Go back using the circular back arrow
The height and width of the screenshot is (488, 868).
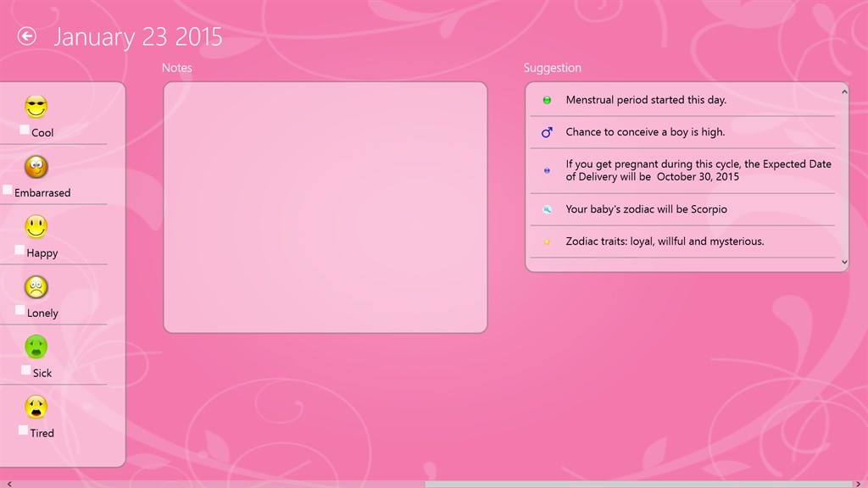[x=26, y=36]
